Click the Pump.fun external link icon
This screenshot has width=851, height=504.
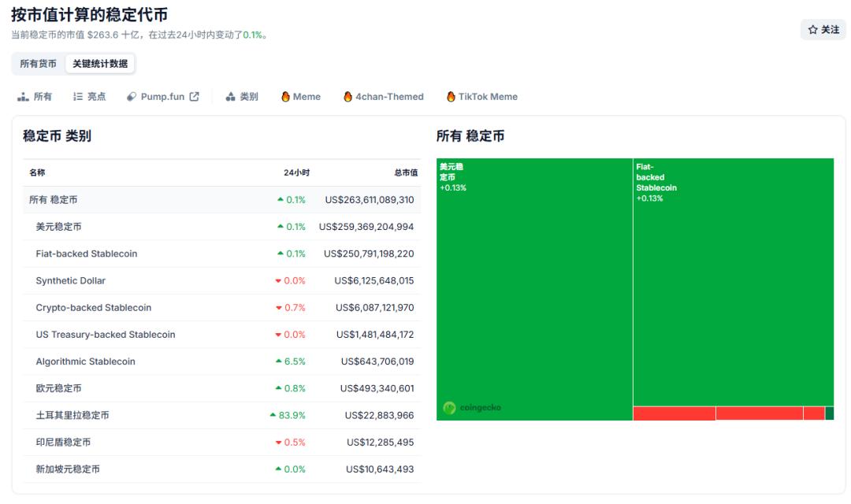pyautogui.click(x=194, y=97)
